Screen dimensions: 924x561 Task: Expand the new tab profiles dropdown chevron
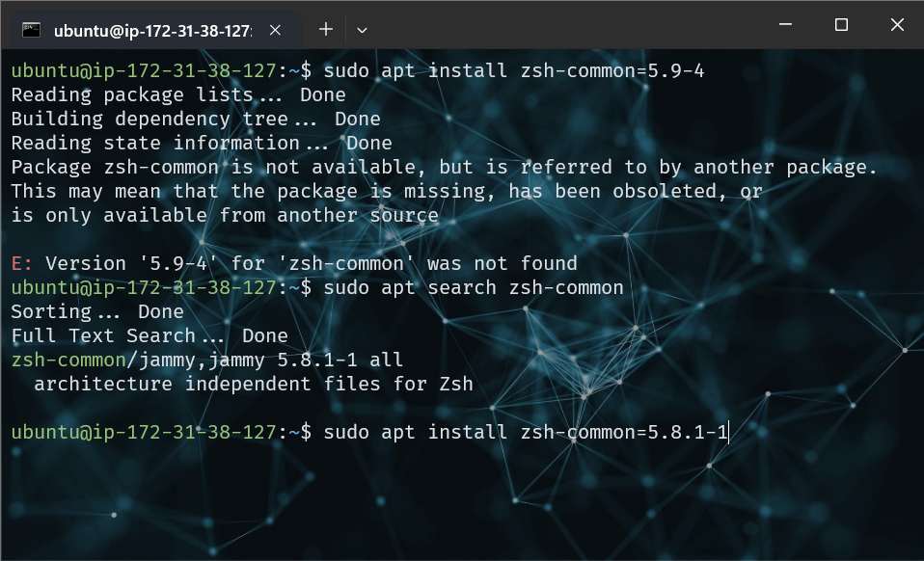tap(362, 29)
